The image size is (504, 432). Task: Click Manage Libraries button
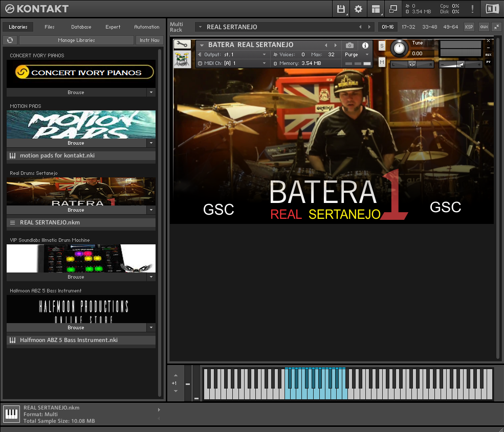[x=77, y=40]
